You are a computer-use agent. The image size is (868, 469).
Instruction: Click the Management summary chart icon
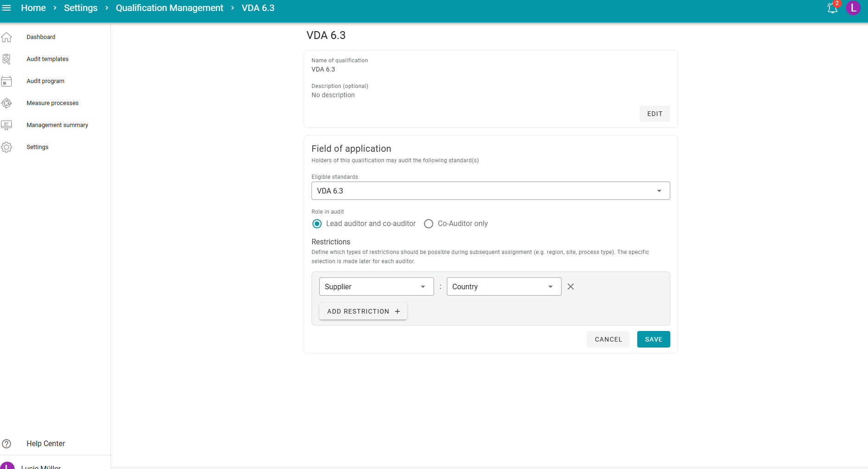[7, 125]
